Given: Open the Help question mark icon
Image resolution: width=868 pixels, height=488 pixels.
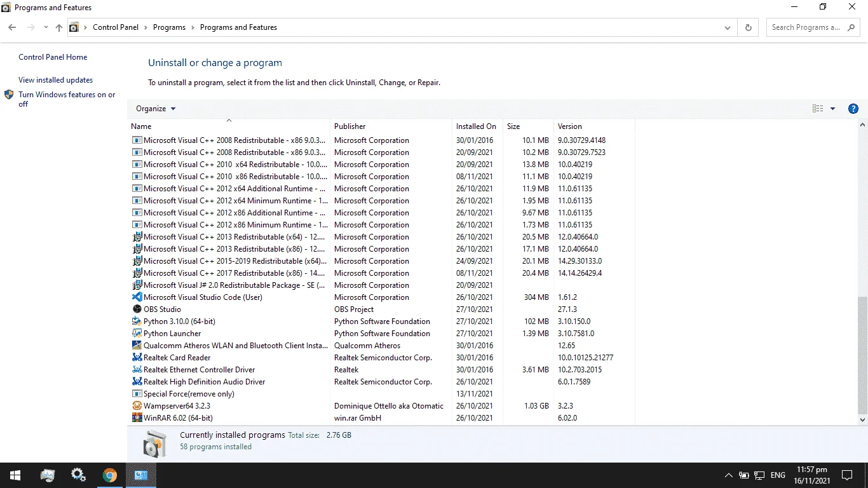Looking at the screenshot, I should [x=853, y=109].
